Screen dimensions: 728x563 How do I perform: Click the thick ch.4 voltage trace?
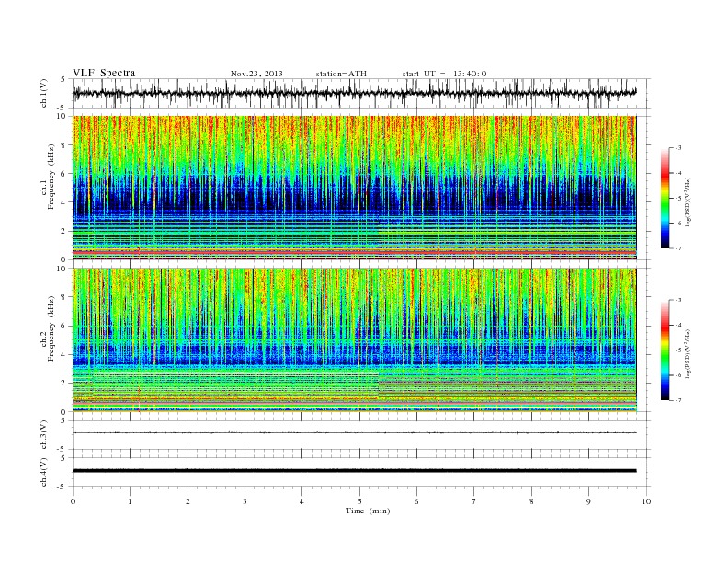(354, 471)
